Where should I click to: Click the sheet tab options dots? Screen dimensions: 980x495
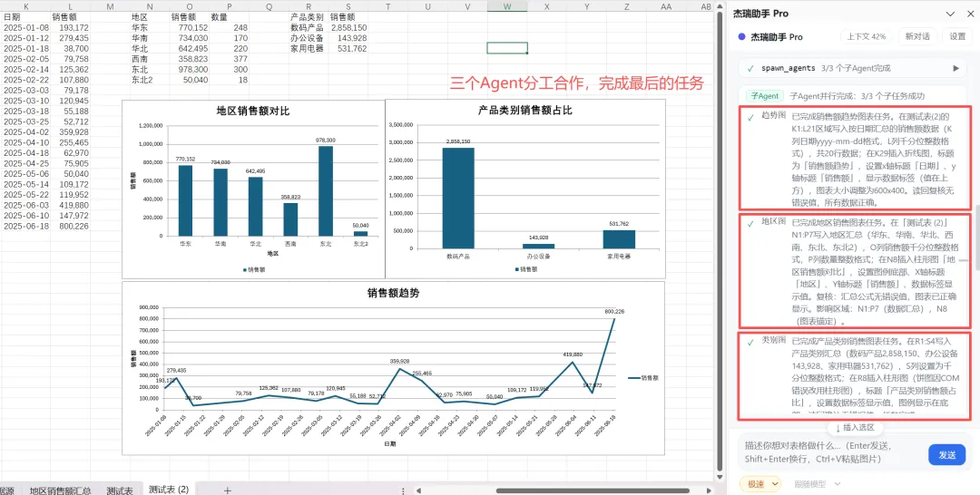pos(403,490)
